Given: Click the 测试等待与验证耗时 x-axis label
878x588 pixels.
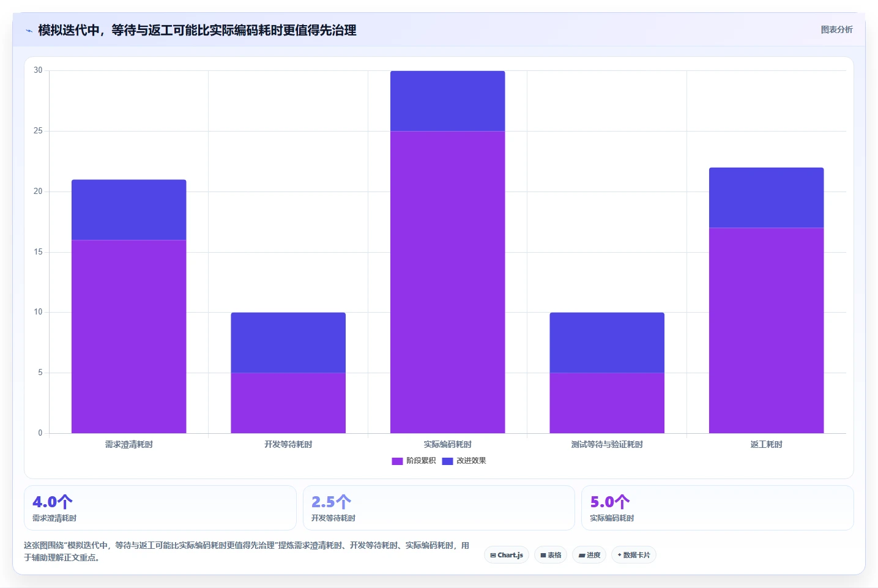Looking at the screenshot, I should 607,444.
